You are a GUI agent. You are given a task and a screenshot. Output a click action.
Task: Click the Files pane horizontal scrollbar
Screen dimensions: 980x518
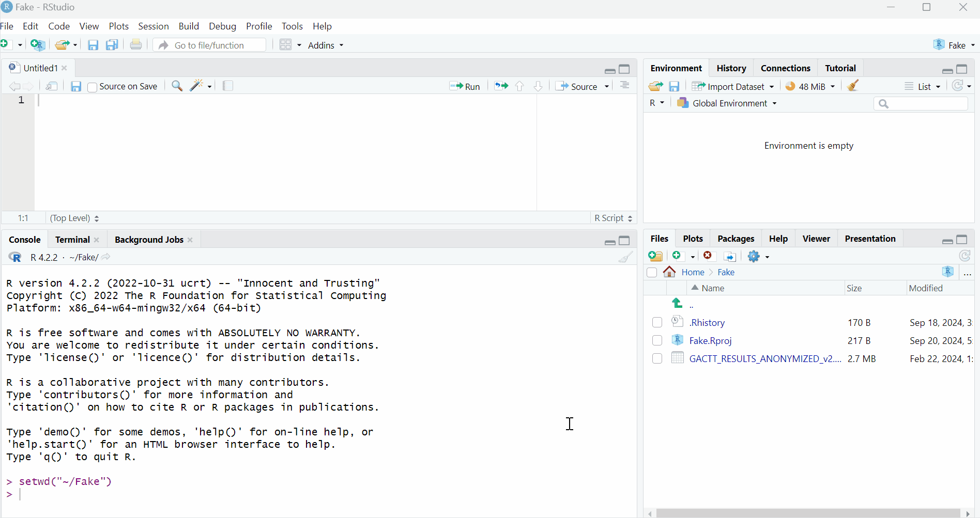coord(808,513)
